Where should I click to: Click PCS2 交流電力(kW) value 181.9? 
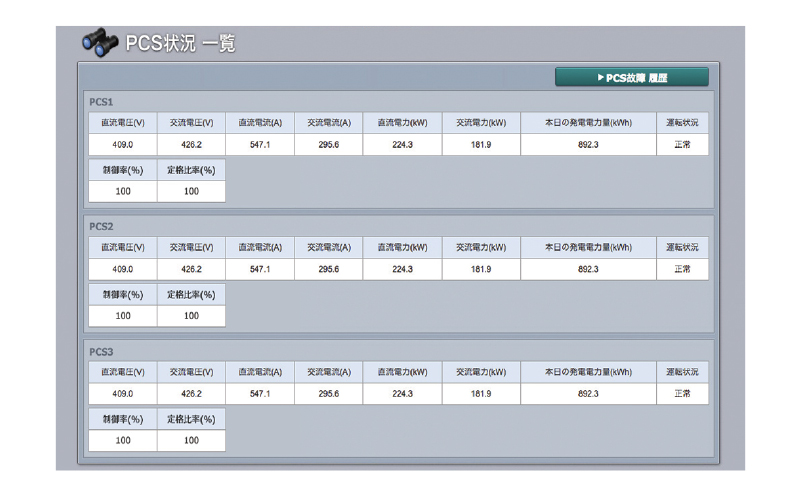[x=481, y=269]
